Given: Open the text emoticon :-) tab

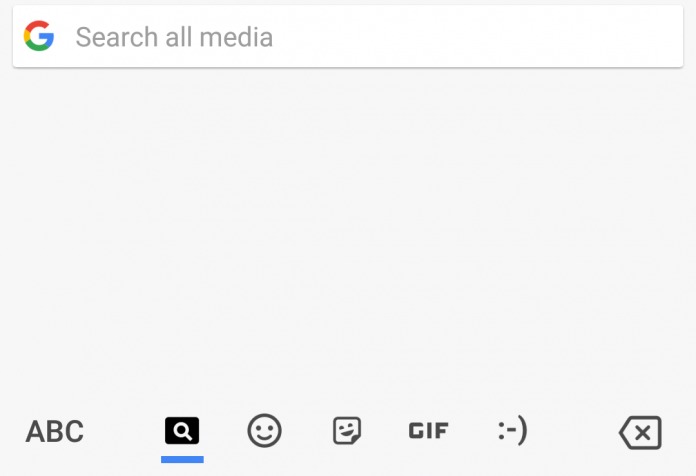Looking at the screenshot, I should point(512,432).
